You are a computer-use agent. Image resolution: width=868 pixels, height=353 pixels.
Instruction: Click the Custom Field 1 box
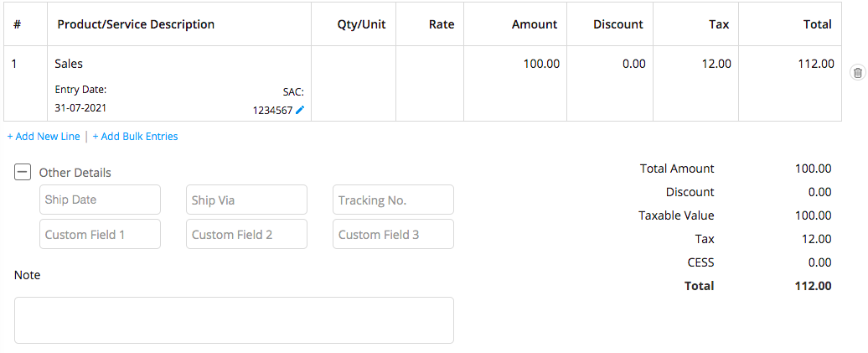(x=100, y=234)
